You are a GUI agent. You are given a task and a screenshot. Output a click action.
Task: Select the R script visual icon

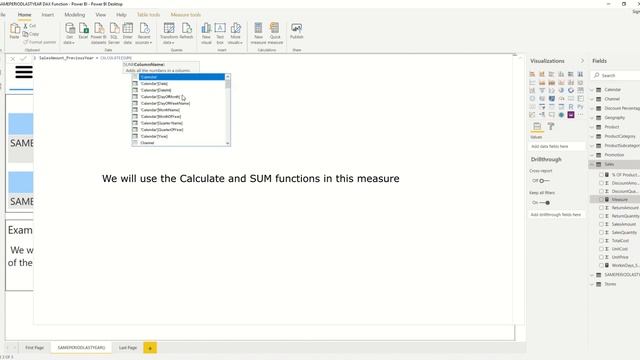[571, 107]
